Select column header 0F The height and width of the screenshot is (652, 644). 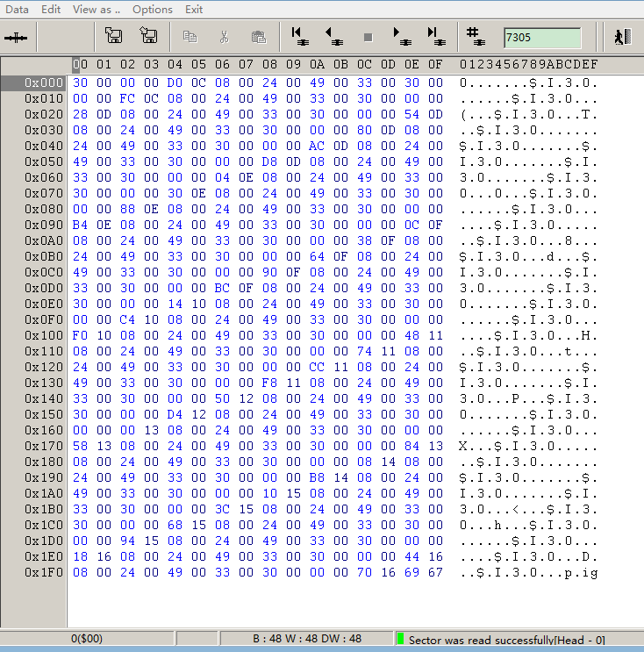pos(435,64)
